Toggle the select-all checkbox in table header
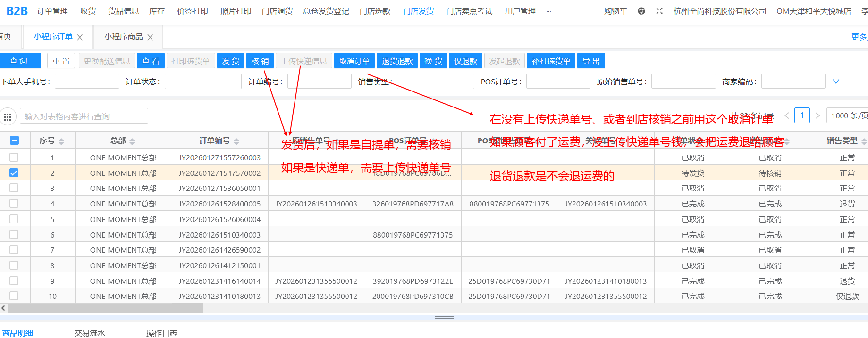Image resolution: width=868 pixels, height=338 pixels. coord(14,140)
